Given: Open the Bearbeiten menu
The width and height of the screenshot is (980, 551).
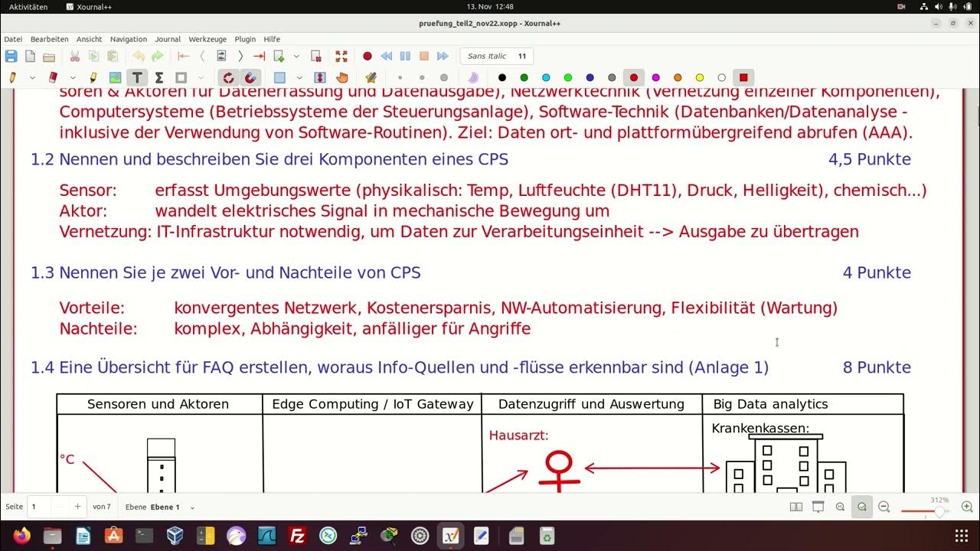Looking at the screenshot, I should pyautogui.click(x=50, y=39).
